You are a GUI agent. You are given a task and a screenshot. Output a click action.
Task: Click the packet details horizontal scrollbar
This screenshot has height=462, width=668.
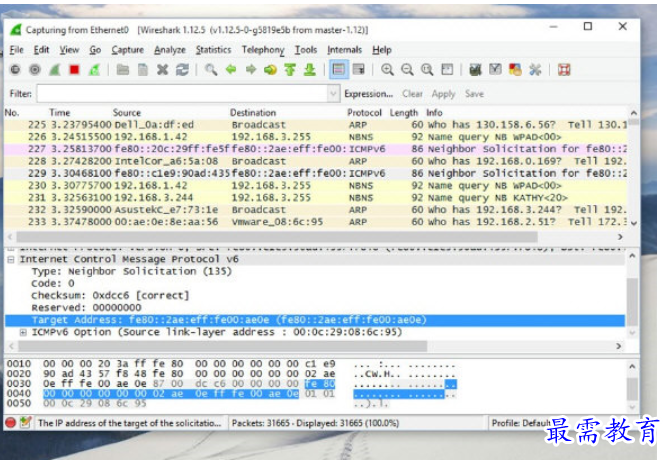(222, 346)
